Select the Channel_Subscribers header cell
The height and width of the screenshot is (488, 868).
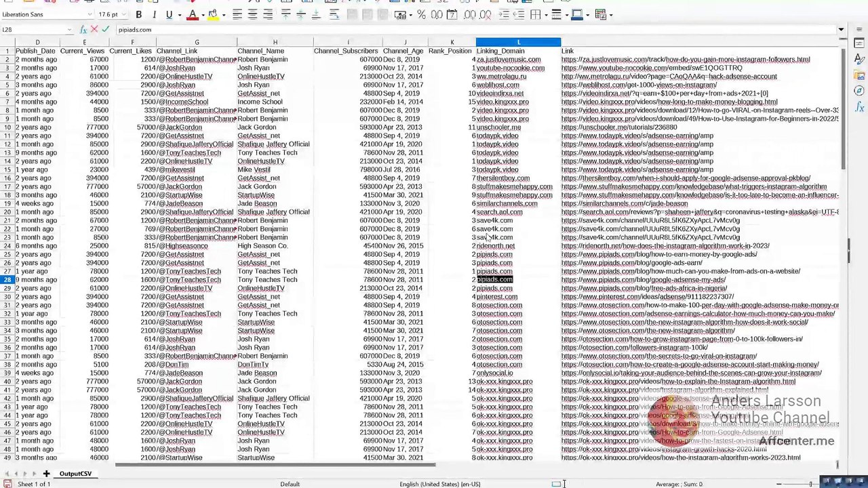pyautogui.click(x=347, y=51)
